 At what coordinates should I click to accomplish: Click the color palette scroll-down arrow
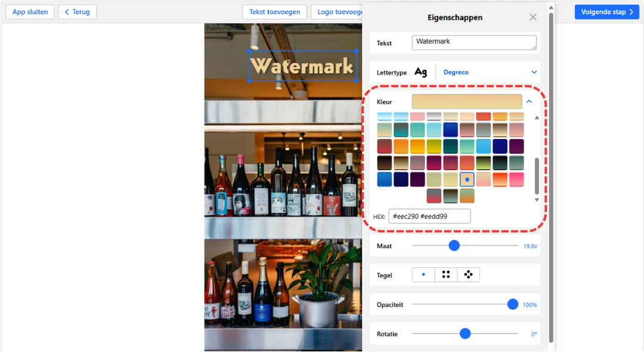click(537, 200)
